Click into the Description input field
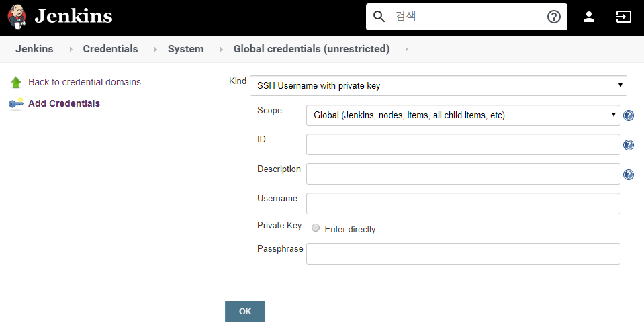Screen dimensions: 644x329 click(463, 174)
